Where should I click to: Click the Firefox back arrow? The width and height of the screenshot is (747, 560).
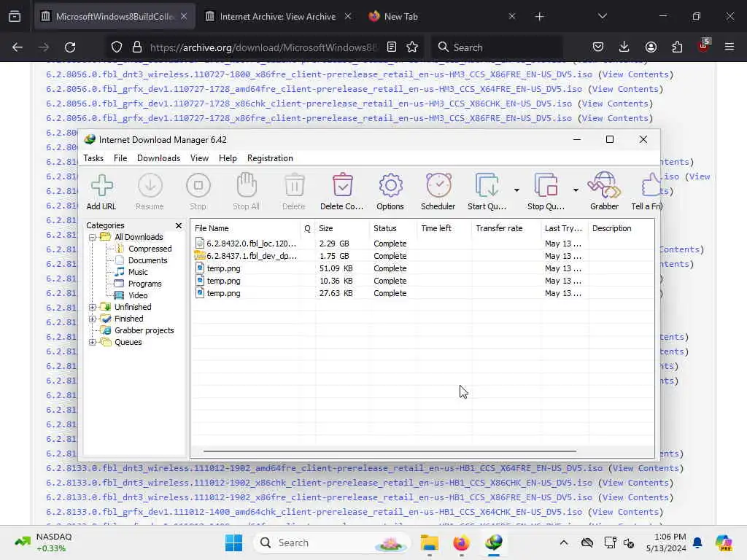point(18,47)
